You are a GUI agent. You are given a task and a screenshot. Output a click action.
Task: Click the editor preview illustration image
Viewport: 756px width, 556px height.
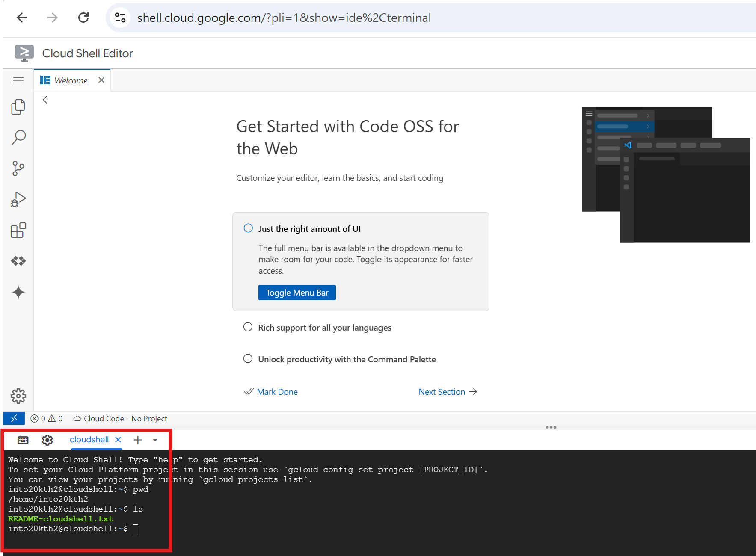coord(666,174)
